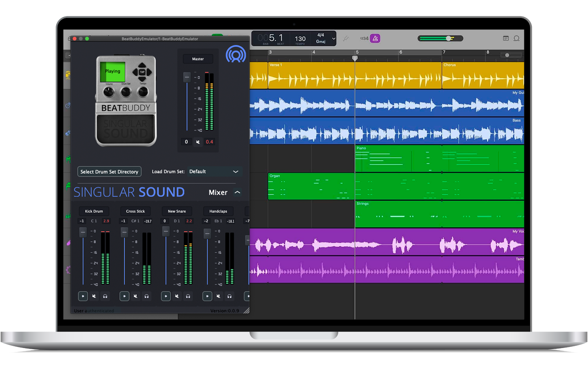Image resolution: width=588 pixels, height=369 pixels.
Task: Click the up arrow on pedal navigation pad
Action: (x=142, y=65)
